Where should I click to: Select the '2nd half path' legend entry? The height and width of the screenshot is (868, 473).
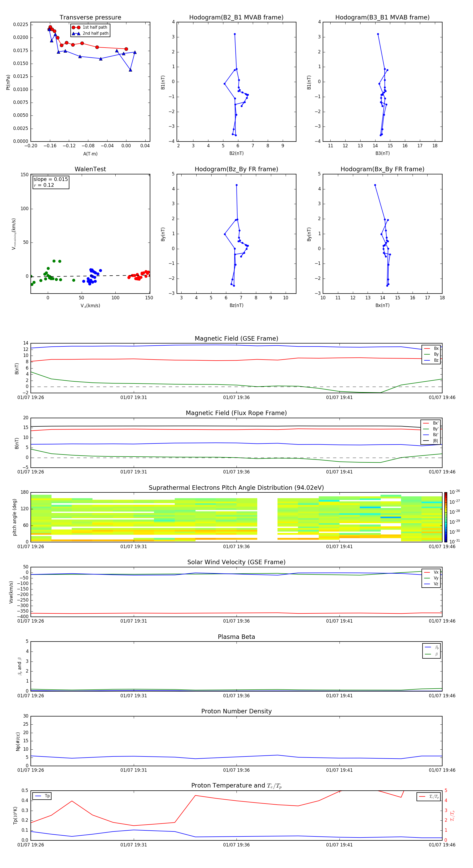91,33
